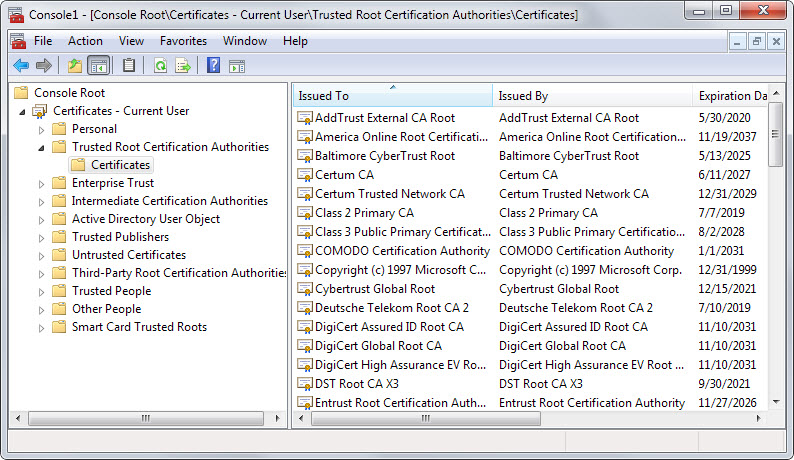Click the Export List toolbar icon

pyautogui.click(x=182, y=66)
